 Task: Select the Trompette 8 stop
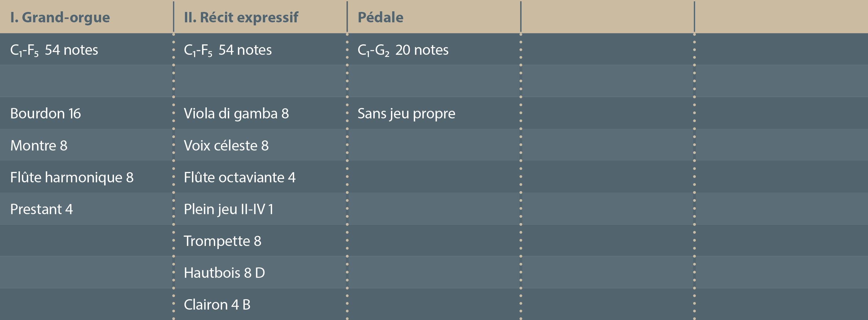222,241
